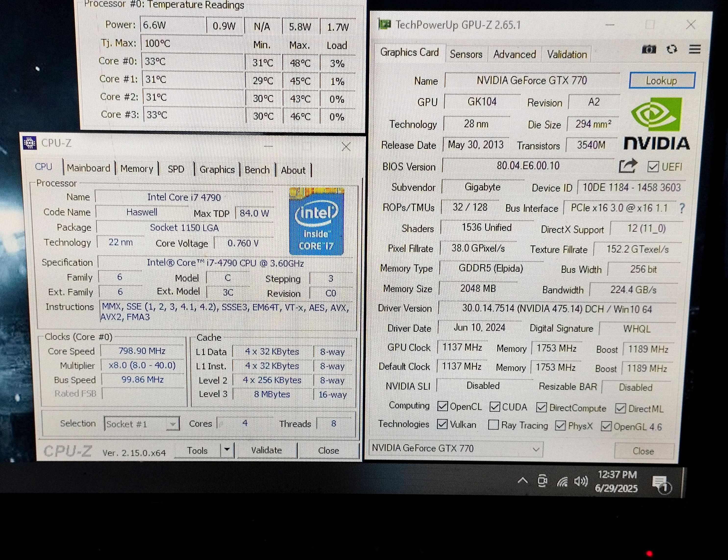The width and height of the screenshot is (728, 560).
Task: Click the Core Voltage value 0.760 V
Action: (243, 243)
